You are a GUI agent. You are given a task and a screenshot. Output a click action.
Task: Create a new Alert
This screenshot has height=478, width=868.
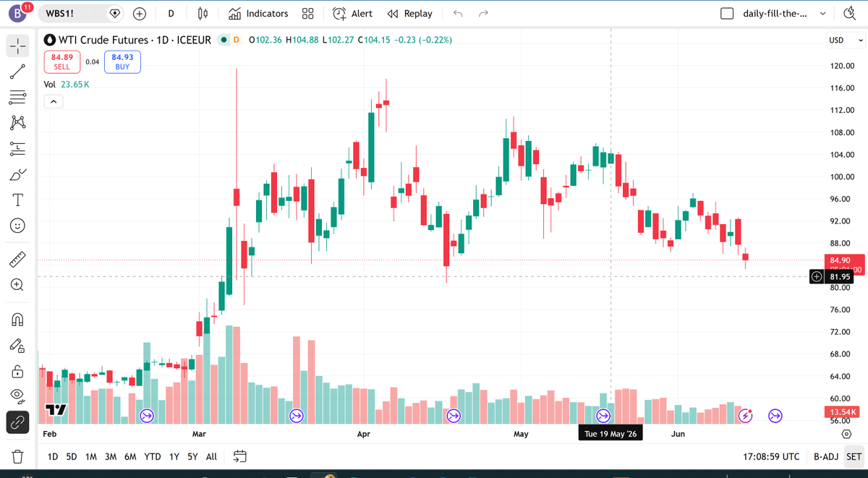click(x=352, y=13)
